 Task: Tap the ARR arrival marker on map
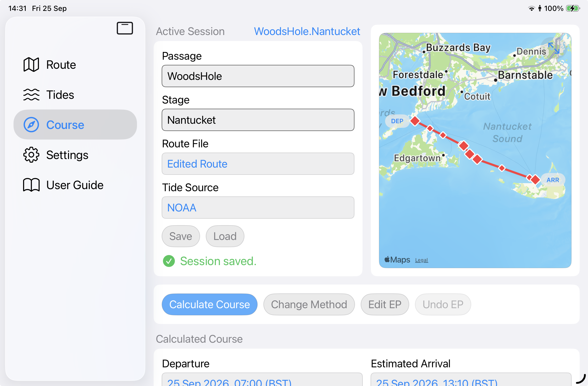point(553,180)
